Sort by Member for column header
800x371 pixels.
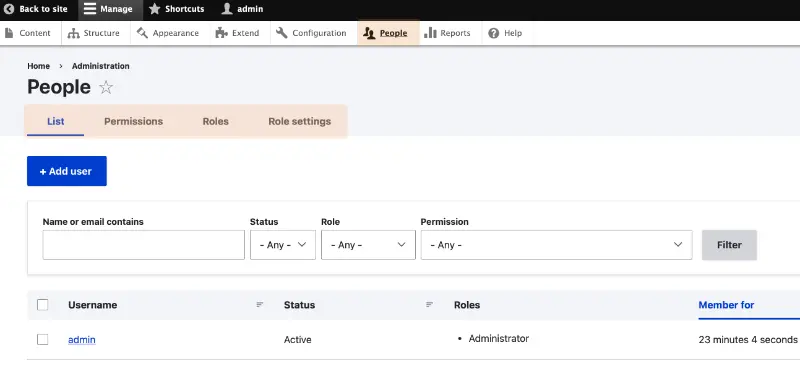(x=726, y=305)
